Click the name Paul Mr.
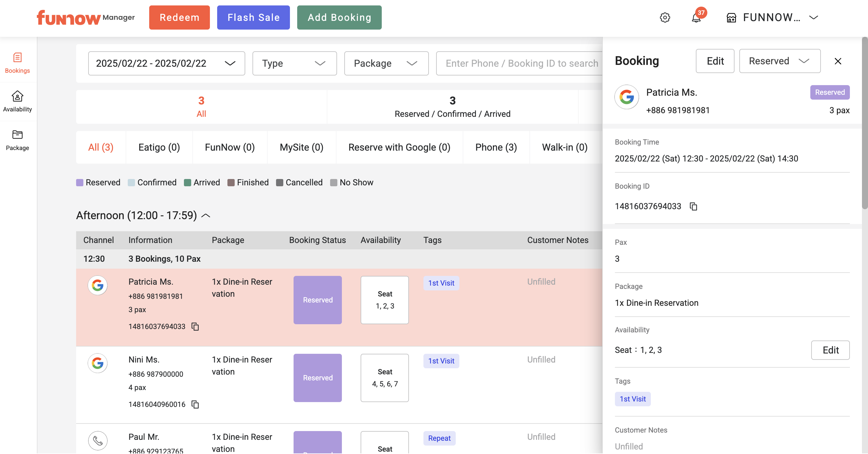 pos(144,437)
